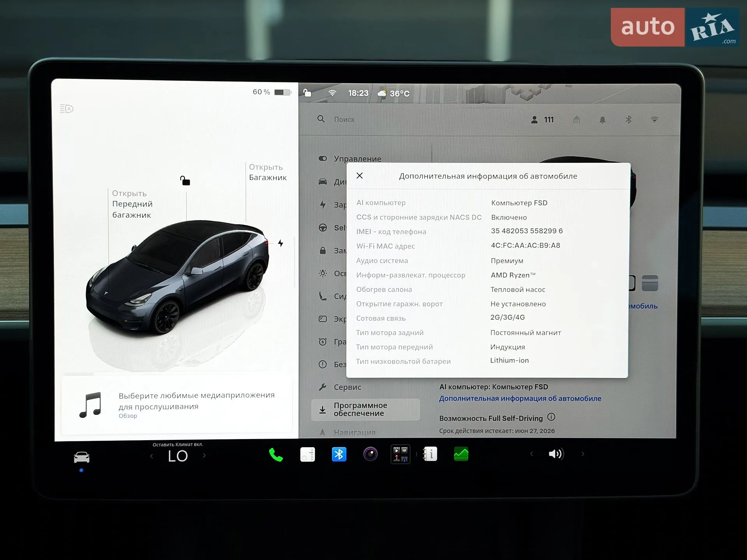The width and height of the screenshot is (747, 560).
Task: Tap the lock icon above the car
Action: pyautogui.click(x=185, y=181)
